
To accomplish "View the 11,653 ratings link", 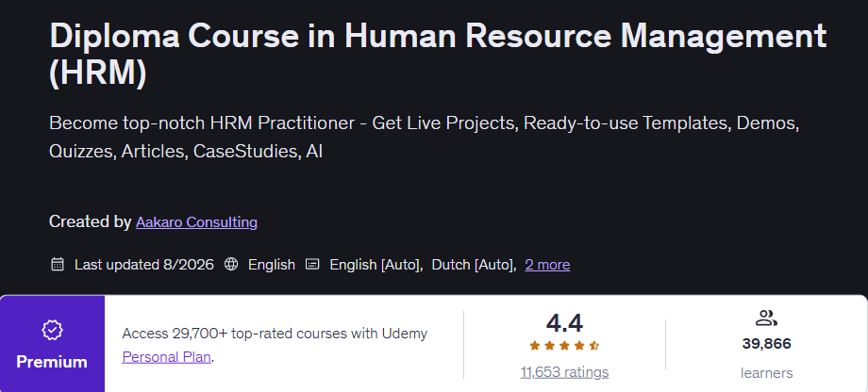I will click(x=564, y=372).
